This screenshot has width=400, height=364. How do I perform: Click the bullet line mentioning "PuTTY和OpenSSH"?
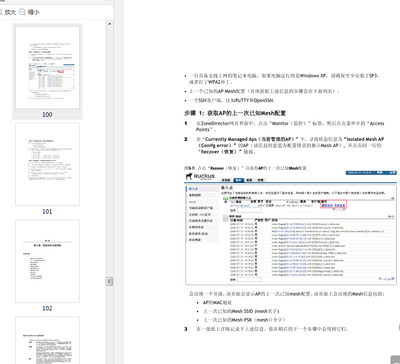tap(232, 100)
